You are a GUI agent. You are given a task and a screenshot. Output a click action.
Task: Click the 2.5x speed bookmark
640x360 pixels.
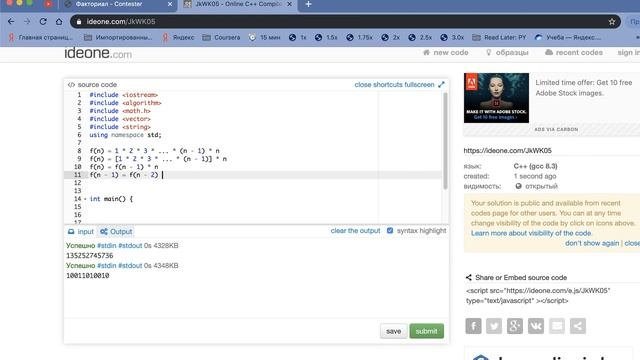pyautogui.click(x=420, y=38)
